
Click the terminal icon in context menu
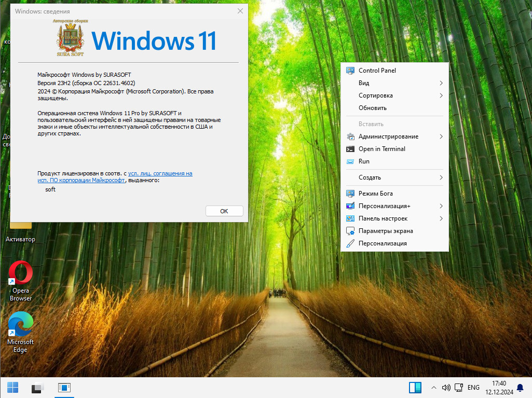350,149
